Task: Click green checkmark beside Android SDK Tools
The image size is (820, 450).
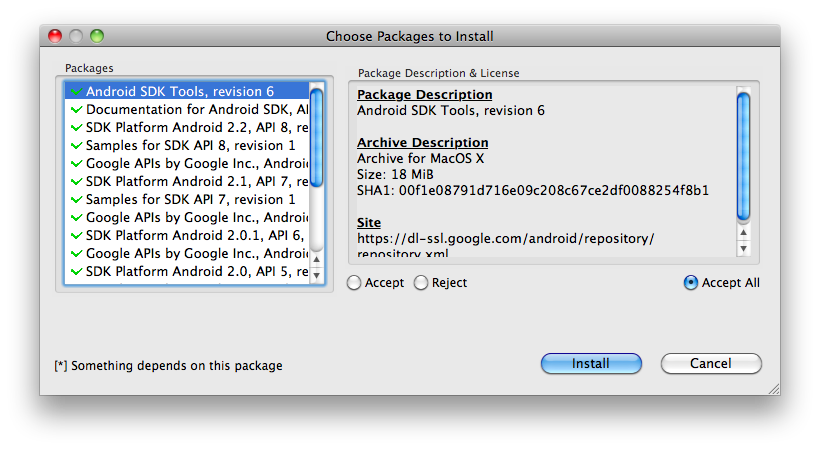Action: (76, 91)
